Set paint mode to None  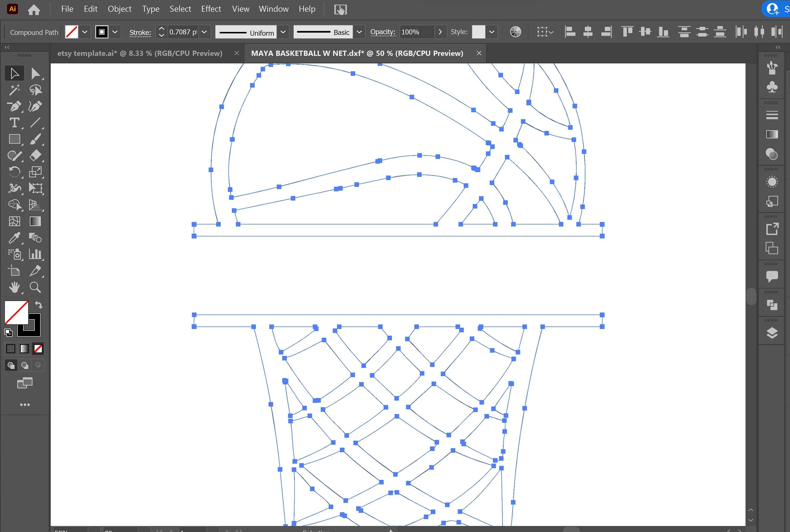38,349
